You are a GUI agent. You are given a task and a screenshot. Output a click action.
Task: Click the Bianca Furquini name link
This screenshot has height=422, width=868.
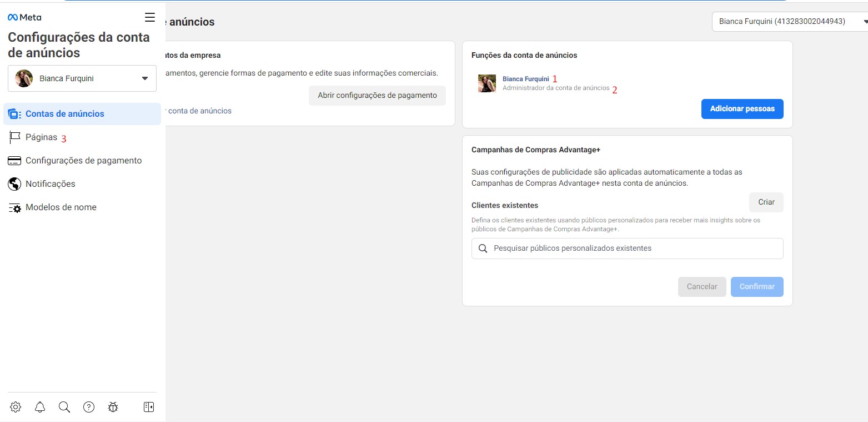coord(525,79)
